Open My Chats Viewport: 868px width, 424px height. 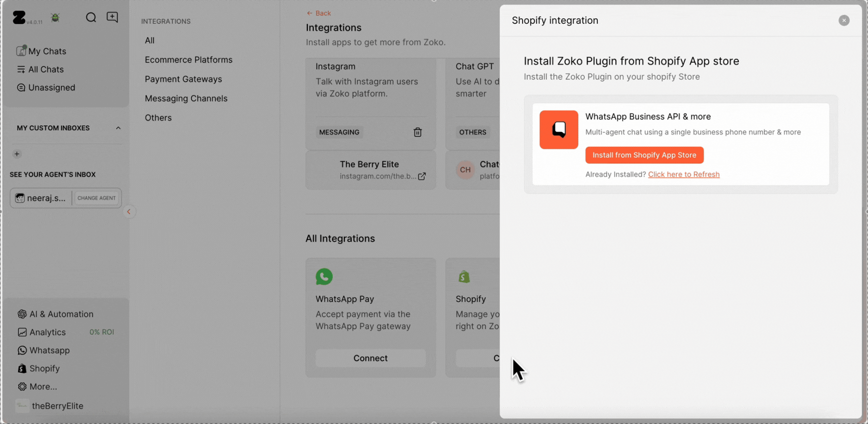[42, 51]
